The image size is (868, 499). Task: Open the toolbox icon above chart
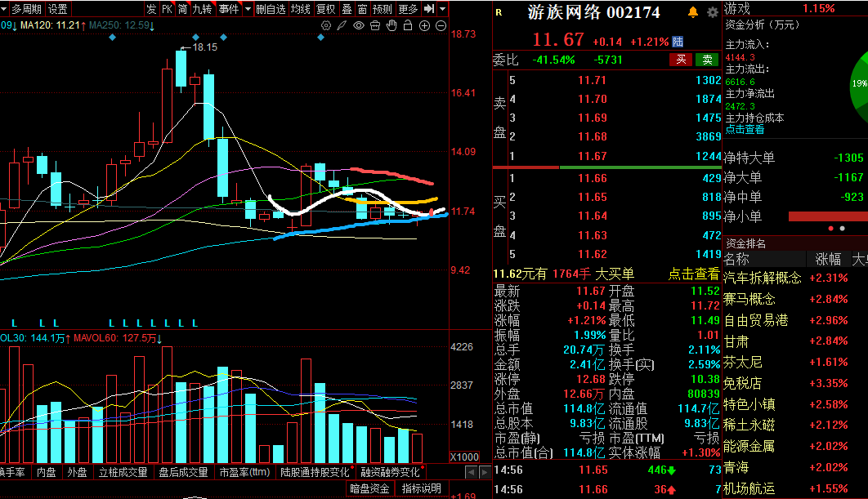(375, 25)
